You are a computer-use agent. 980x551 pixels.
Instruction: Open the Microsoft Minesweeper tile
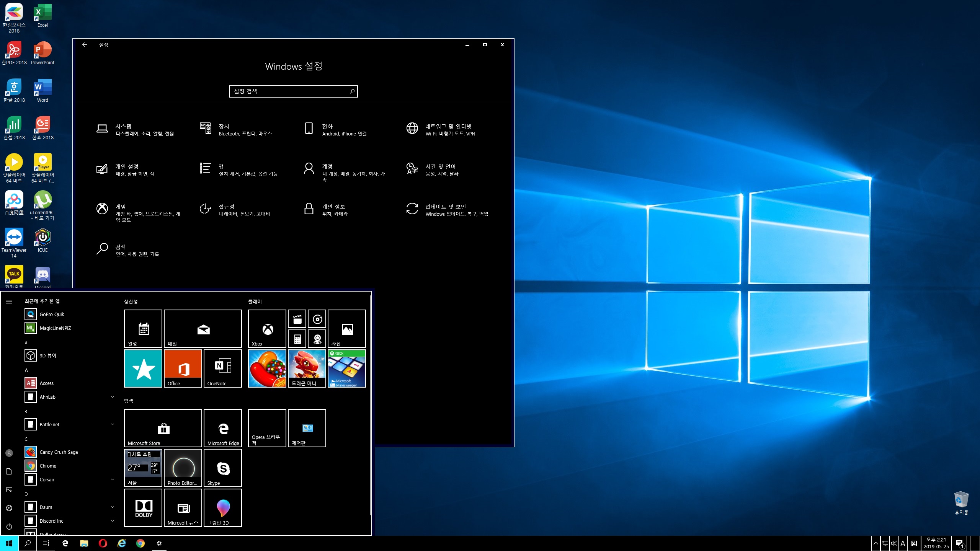347,368
